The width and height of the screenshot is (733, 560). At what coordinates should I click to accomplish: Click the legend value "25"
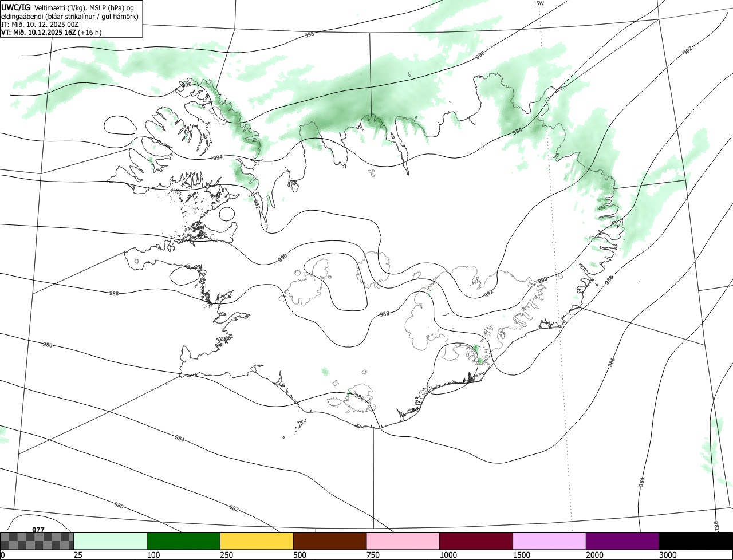pyautogui.click(x=78, y=555)
